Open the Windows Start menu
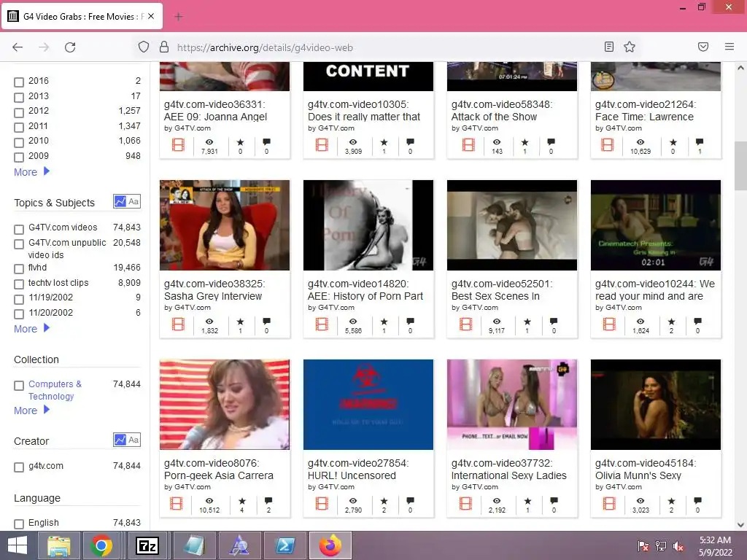The image size is (747, 560). click(x=18, y=545)
